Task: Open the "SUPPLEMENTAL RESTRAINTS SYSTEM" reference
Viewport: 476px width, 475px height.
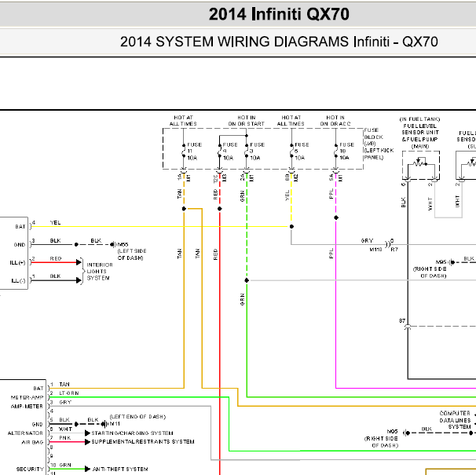Action: pyautogui.click(x=143, y=441)
